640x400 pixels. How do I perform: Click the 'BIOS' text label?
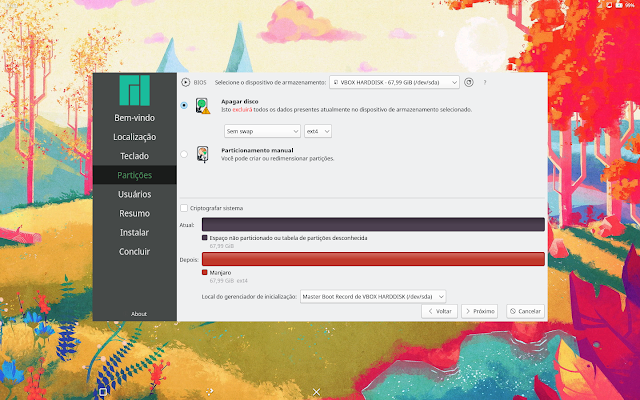pyautogui.click(x=200, y=82)
